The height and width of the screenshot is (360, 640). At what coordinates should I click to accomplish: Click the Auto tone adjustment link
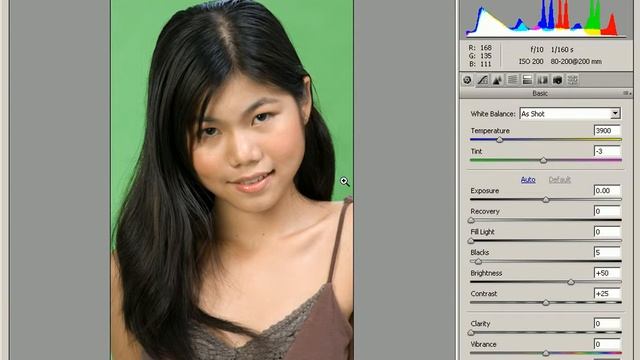tap(528, 180)
